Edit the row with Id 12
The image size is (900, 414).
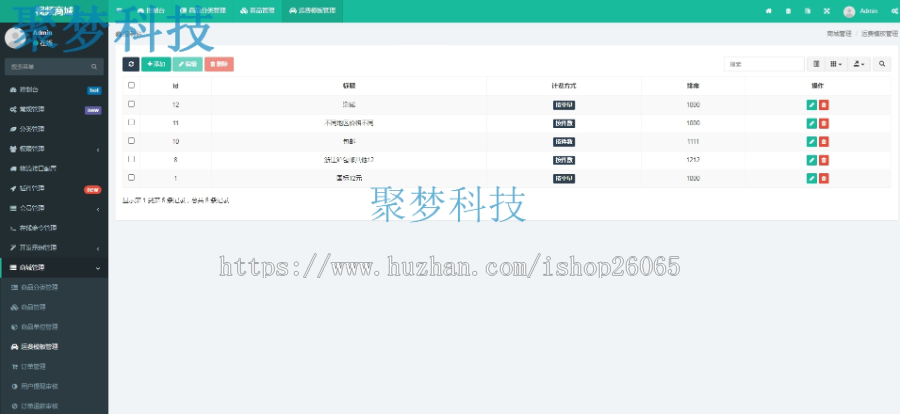[811, 105]
